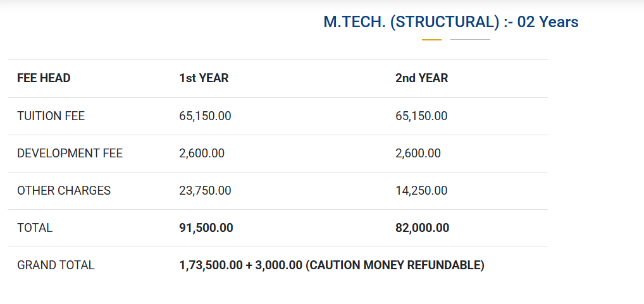Click the gray line beneath the heading

[470, 39]
